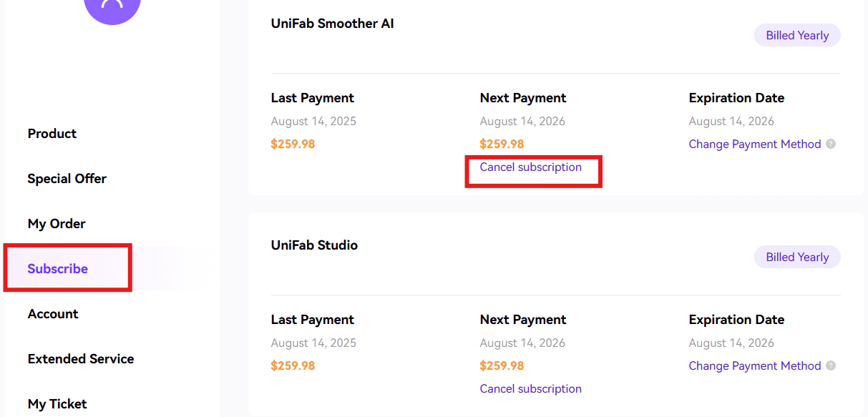Click UniFab Smoother AI's last payment amount
This screenshot has height=417, width=868.
pos(293,144)
